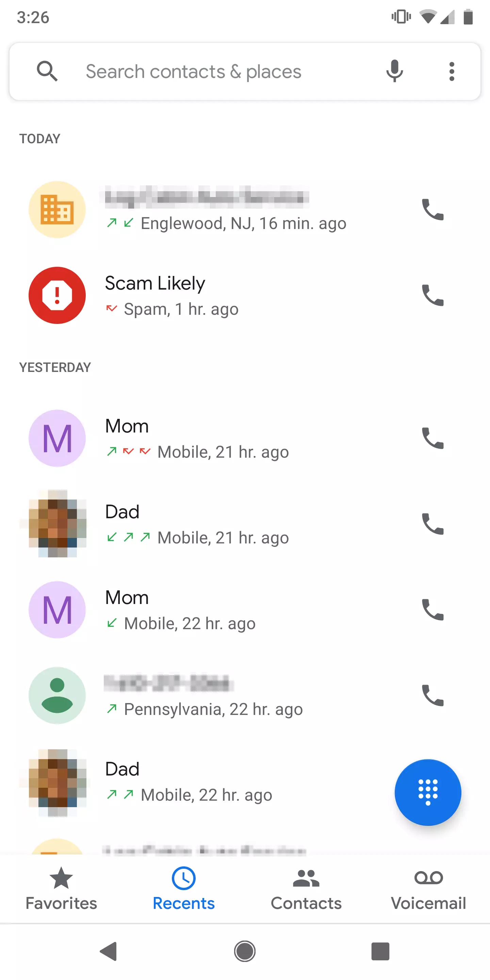The image size is (490, 980).
Task: Call the Pennsylvania number back
Action: [x=432, y=696]
